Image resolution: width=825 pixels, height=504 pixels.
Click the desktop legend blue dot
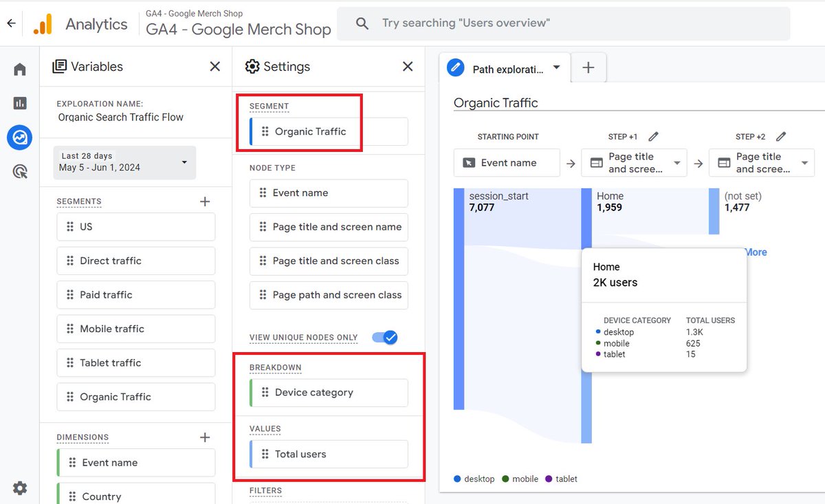pos(457,479)
